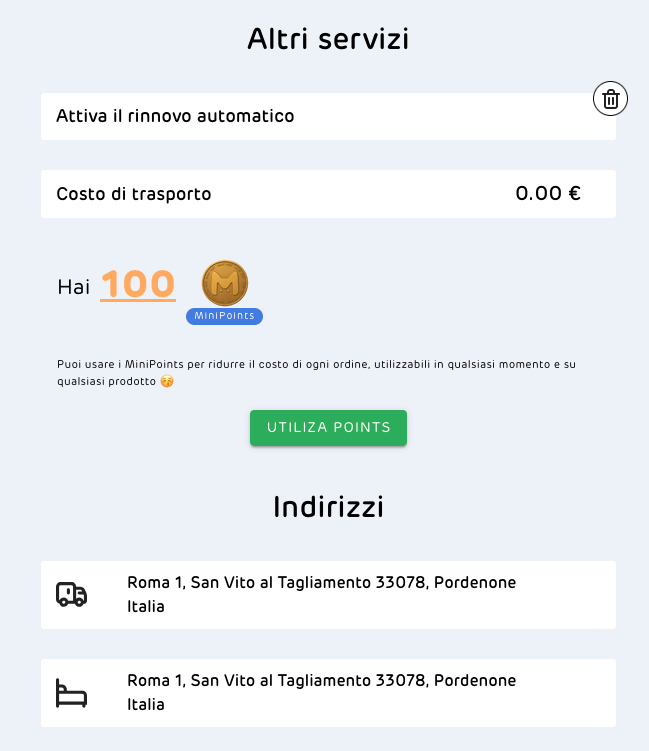The height and width of the screenshot is (751, 649).
Task: Click the blue MiniPoints badge label
Action: (224, 316)
